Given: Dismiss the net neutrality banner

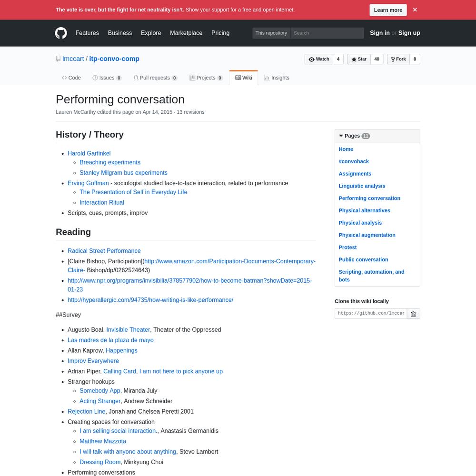Looking at the screenshot, I should 415,10.
